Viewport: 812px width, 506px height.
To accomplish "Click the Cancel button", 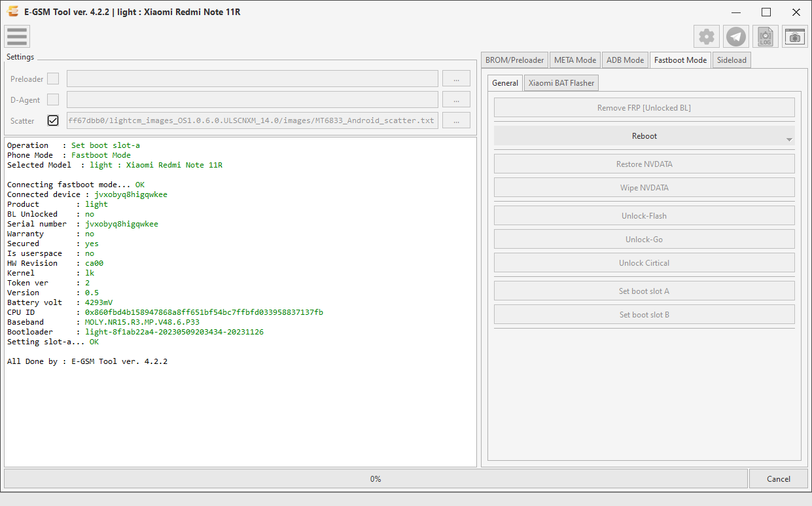I will click(778, 479).
